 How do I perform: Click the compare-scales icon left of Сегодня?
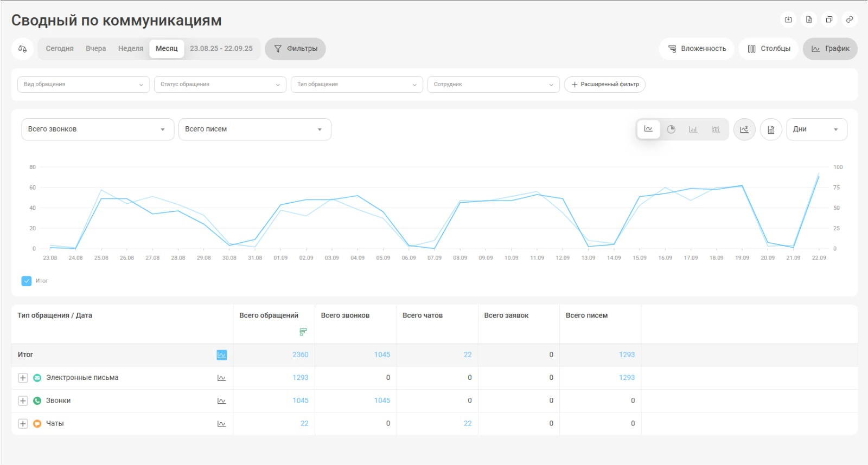pos(22,49)
